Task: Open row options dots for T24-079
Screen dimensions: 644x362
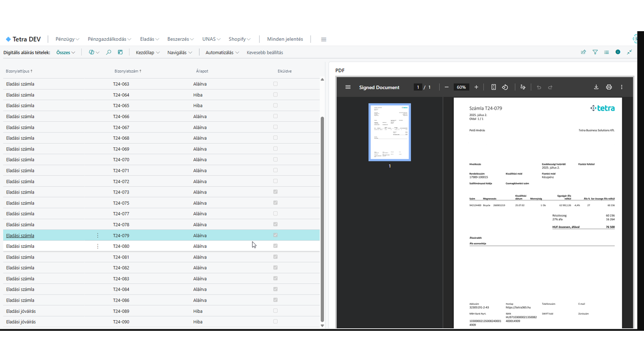Action: tap(98, 235)
